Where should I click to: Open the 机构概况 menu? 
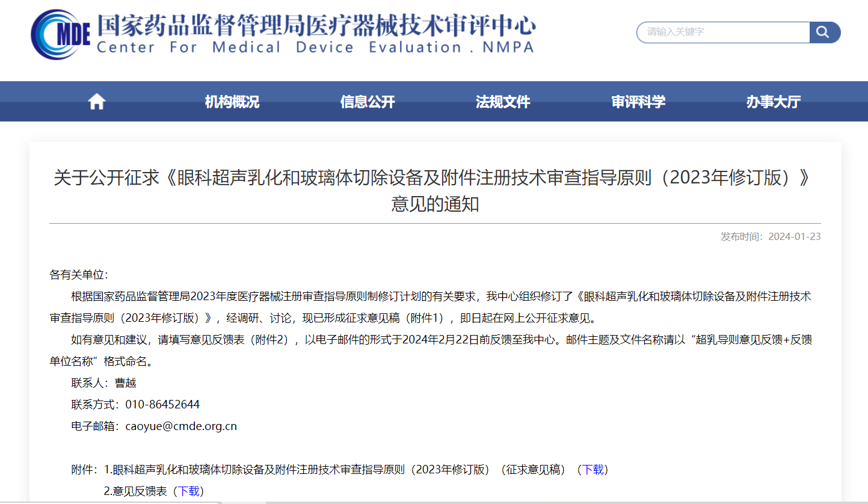232,101
